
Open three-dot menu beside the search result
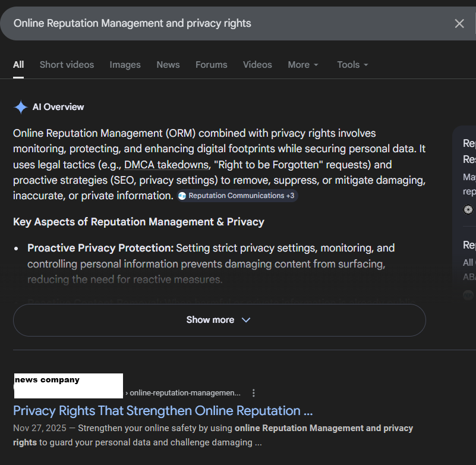(x=254, y=393)
